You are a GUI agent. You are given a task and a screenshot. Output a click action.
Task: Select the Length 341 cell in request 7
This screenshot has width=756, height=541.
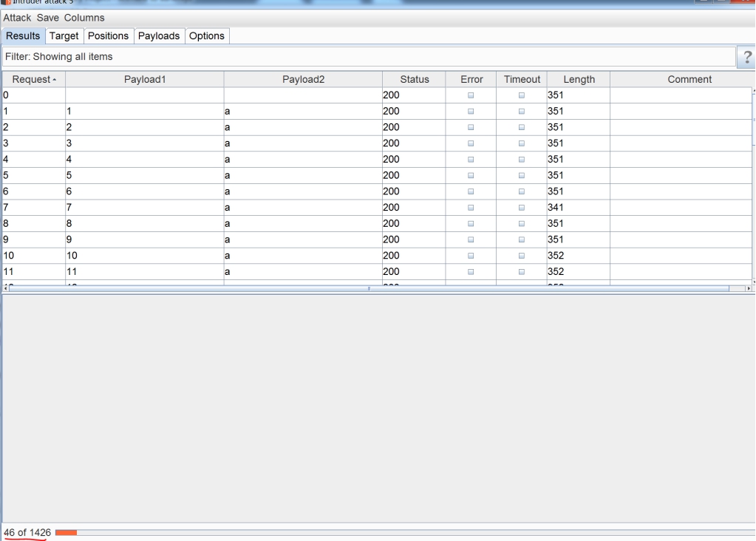click(579, 208)
